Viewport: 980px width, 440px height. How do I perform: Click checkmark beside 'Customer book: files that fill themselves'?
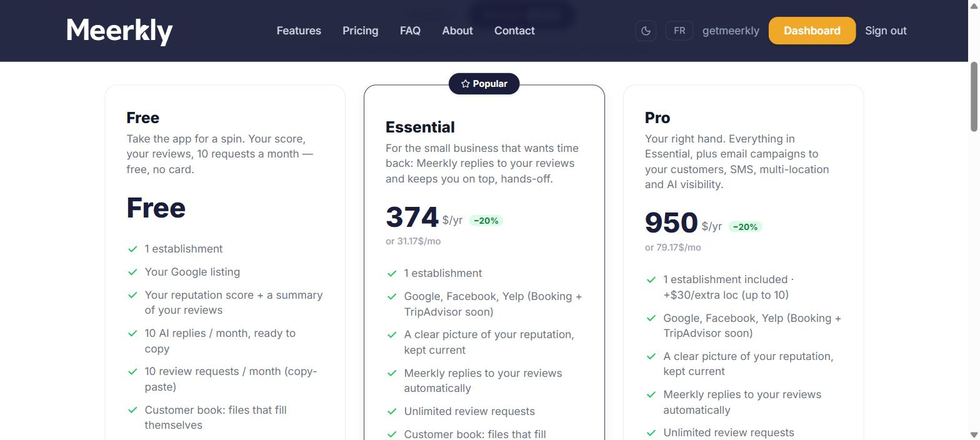point(132,410)
